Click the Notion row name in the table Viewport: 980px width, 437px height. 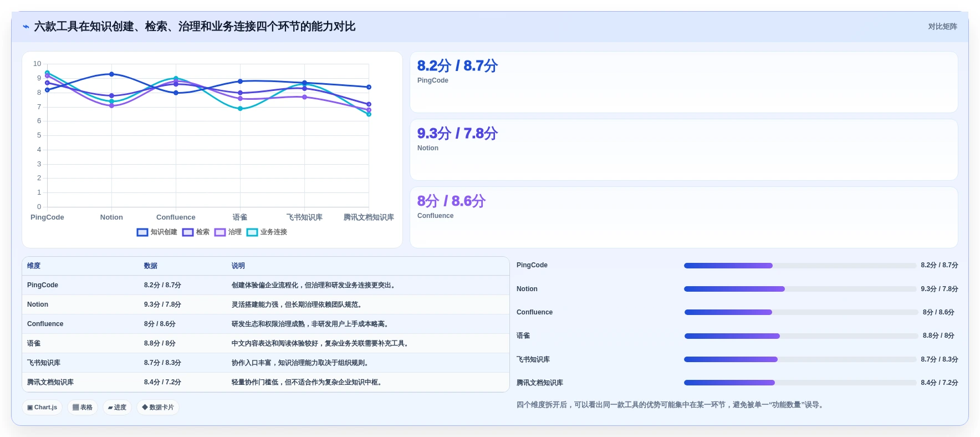coord(38,304)
